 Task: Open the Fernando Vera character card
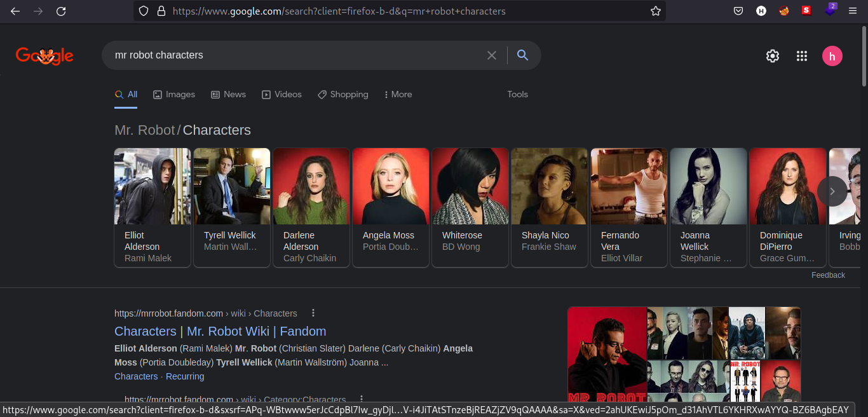(629, 207)
